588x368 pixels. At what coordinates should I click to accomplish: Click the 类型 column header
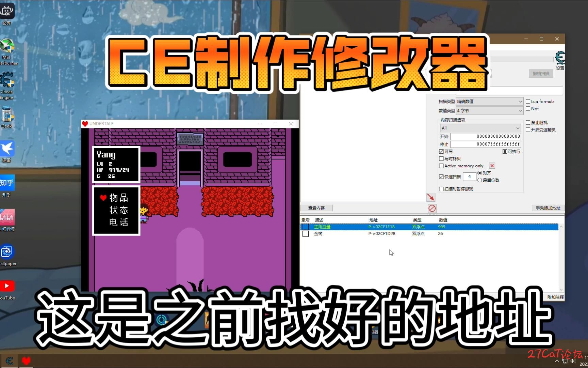[x=417, y=220]
